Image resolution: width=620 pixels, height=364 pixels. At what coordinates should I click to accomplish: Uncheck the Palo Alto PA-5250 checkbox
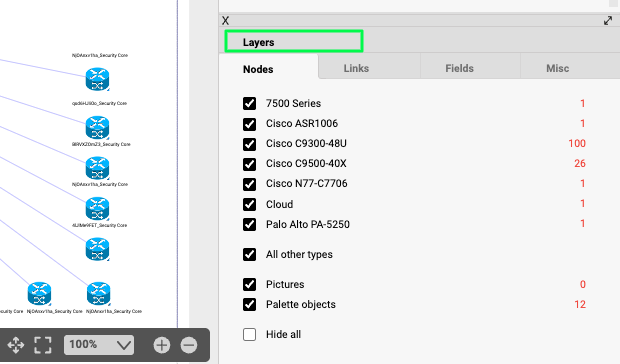(x=250, y=224)
